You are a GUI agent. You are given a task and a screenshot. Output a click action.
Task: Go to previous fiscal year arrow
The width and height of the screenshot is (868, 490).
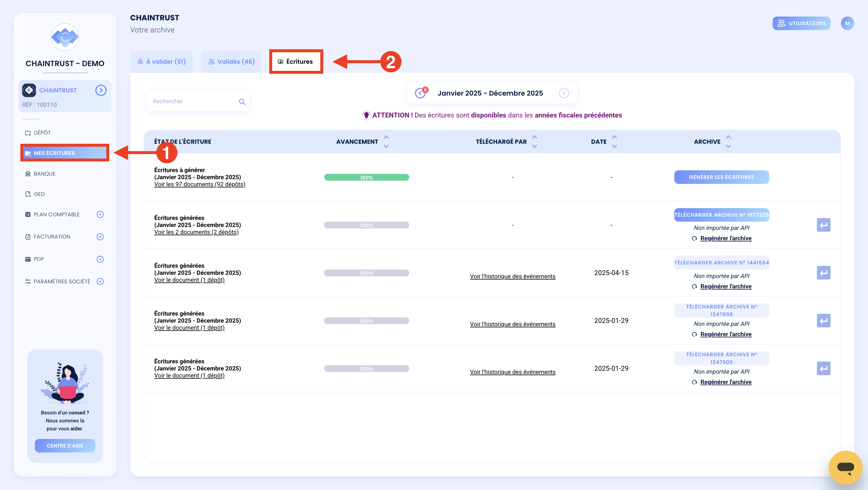click(420, 93)
